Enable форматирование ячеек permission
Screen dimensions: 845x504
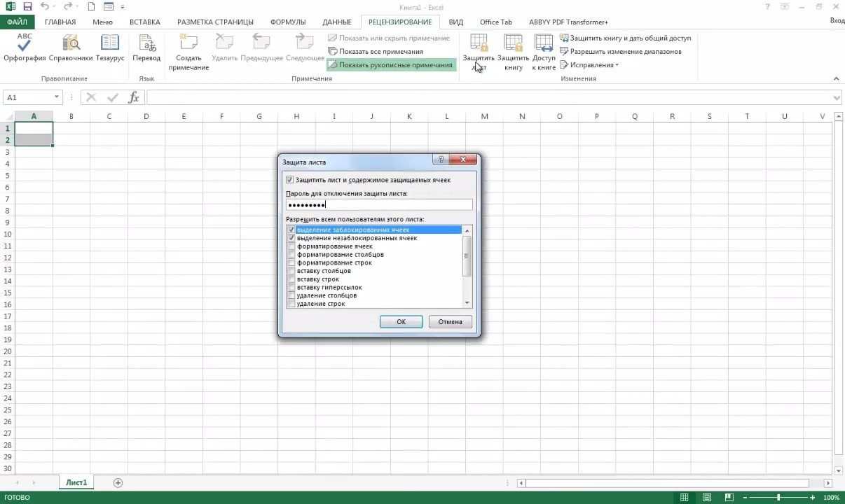tap(291, 246)
